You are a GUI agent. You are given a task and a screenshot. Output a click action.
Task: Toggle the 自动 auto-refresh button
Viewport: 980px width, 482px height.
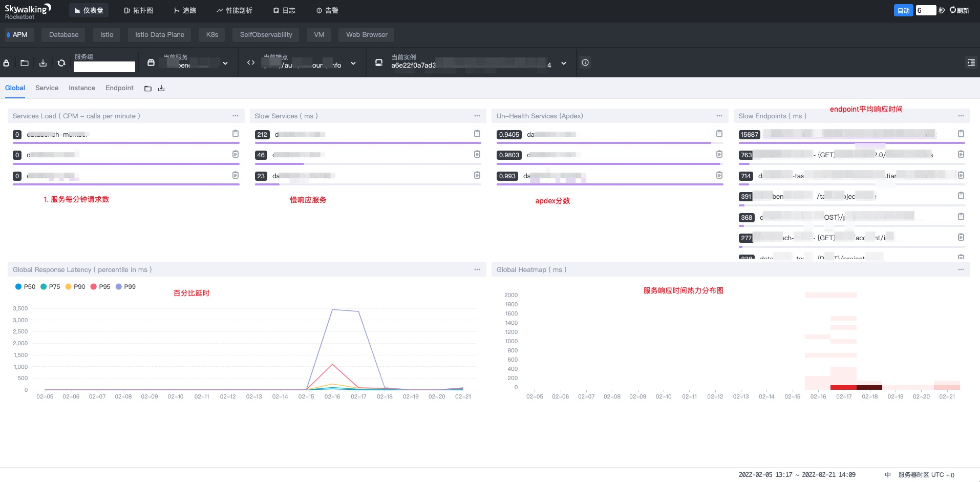click(x=904, y=10)
